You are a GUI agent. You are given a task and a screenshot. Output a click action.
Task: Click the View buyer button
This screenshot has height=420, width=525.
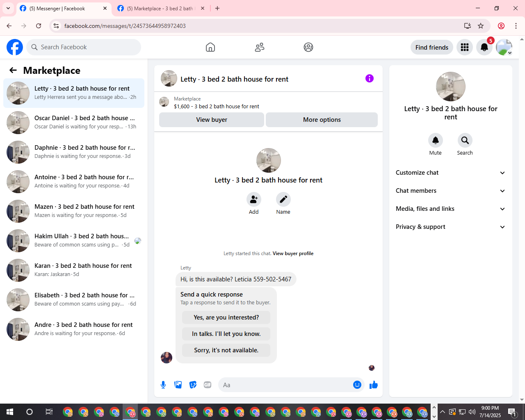(x=212, y=120)
